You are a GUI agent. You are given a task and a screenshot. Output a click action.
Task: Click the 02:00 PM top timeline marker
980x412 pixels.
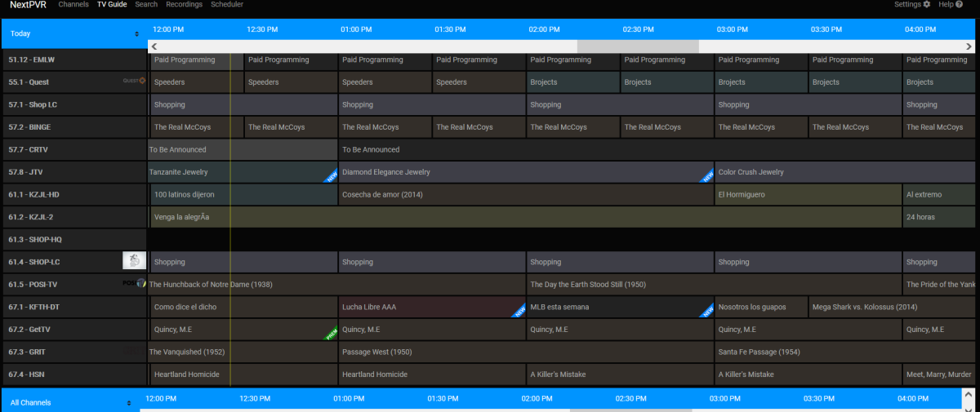coord(544,29)
